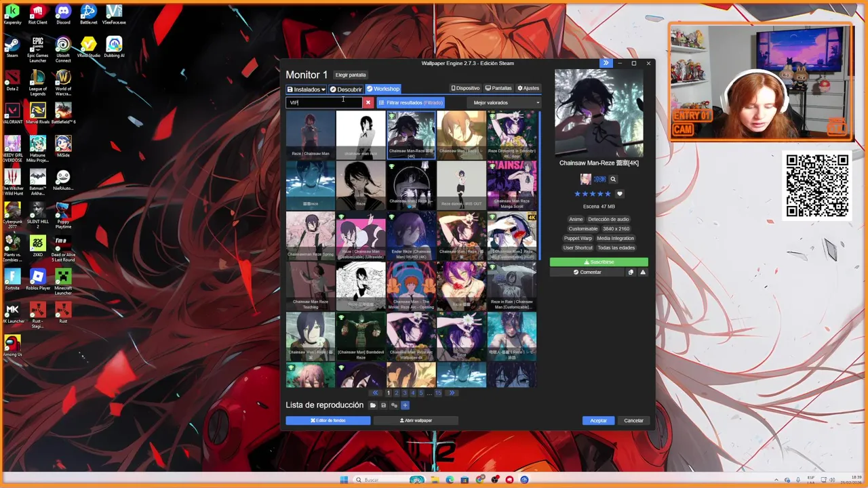The width and height of the screenshot is (868, 488).
Task: Select the Roblox Player desktop icon
Action: tap(37, 279)
